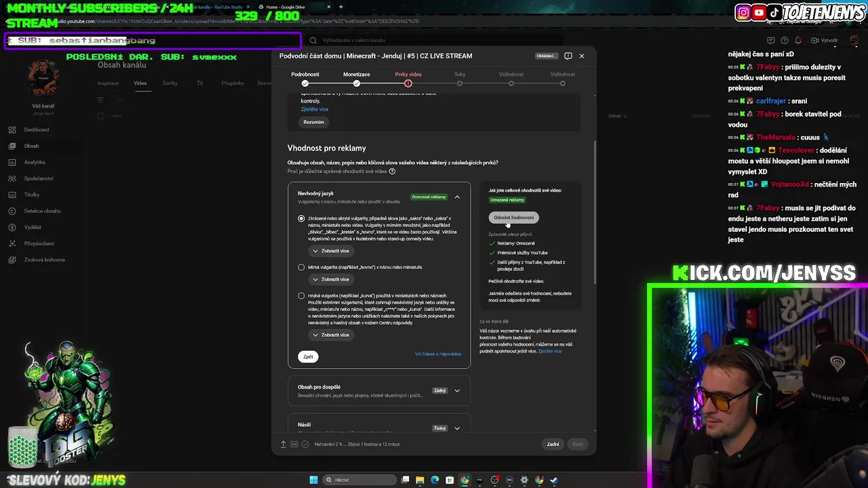Click the upload arrow icon in dialog footer
Viewport: 868px width, 488px height.
point(283,444)
